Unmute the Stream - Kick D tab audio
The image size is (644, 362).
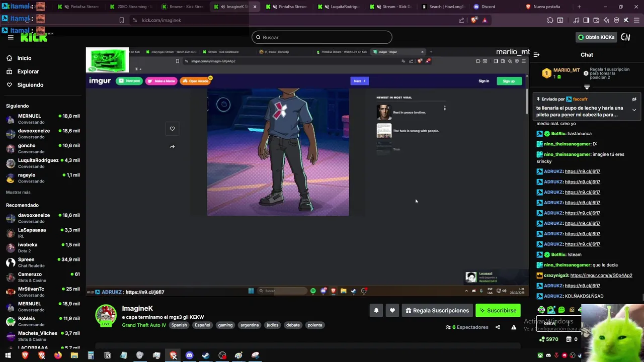378,7
